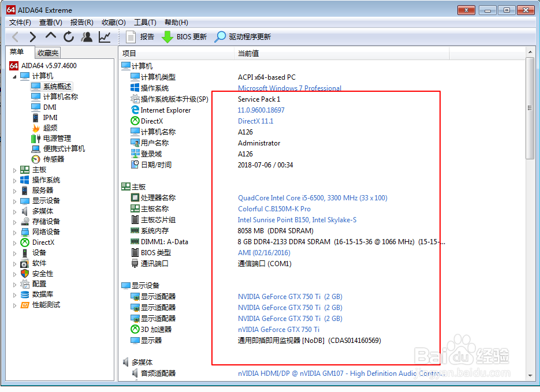Expand the 显示设备 tree node
540x392 pixels.
tap(14, 201)
